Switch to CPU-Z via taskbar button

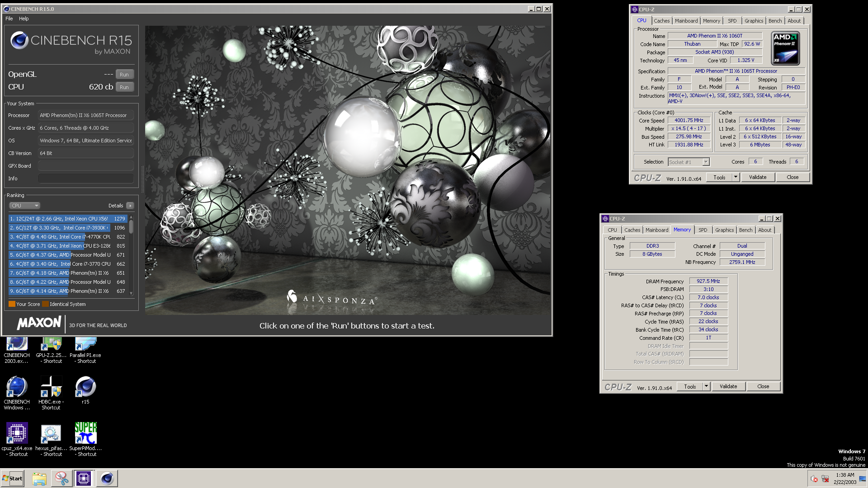point(84,479)
